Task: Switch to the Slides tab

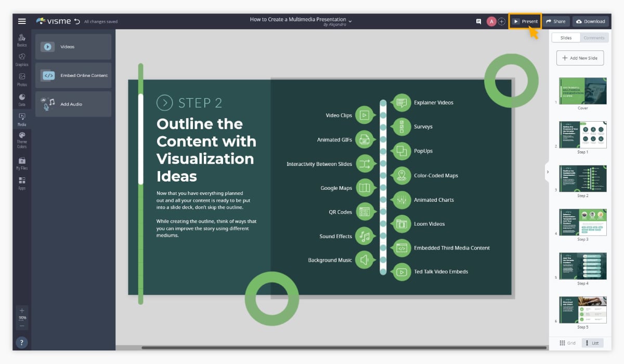Action: (x=566, y=37)
